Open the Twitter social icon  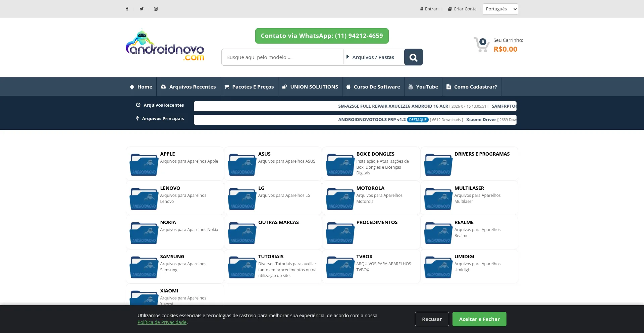142,9
